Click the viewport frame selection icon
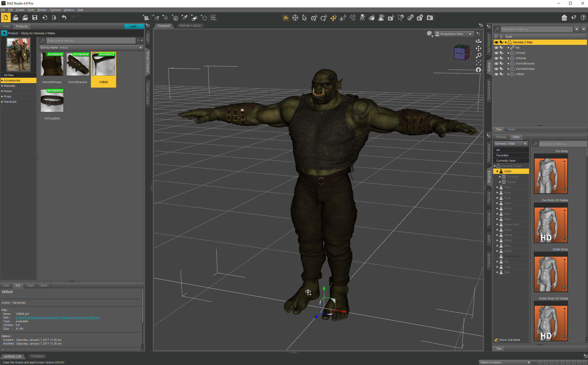The height and width of the screenshot is (365, 588). click(479, 63)
